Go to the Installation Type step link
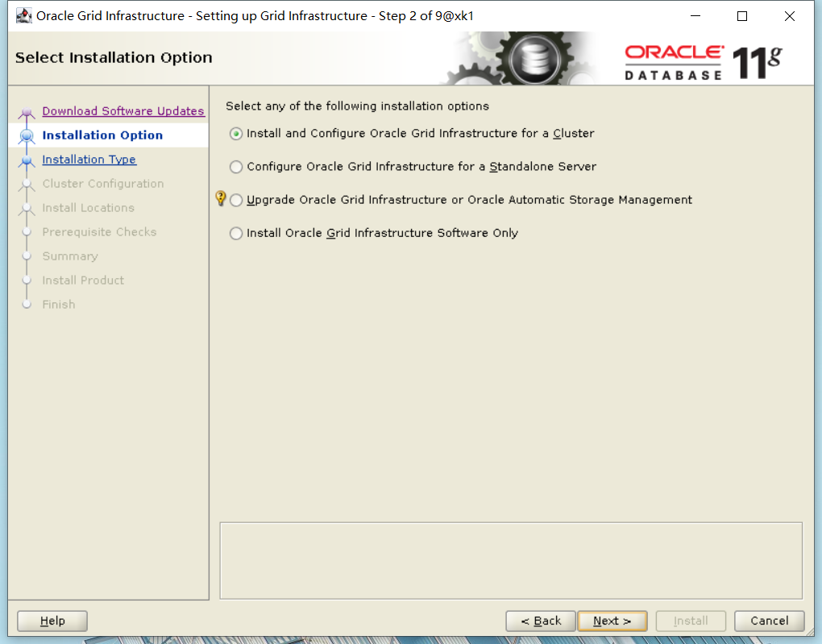 pos(89,160)
